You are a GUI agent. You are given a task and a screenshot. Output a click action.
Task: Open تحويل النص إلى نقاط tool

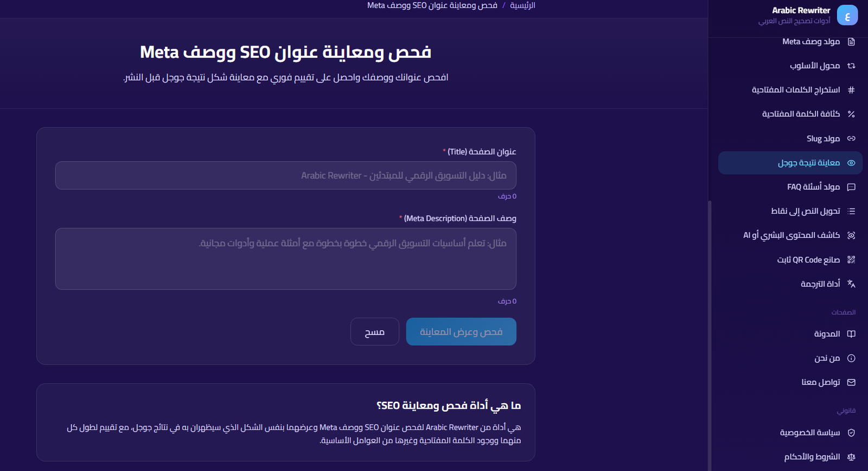[x=790, y=211]
